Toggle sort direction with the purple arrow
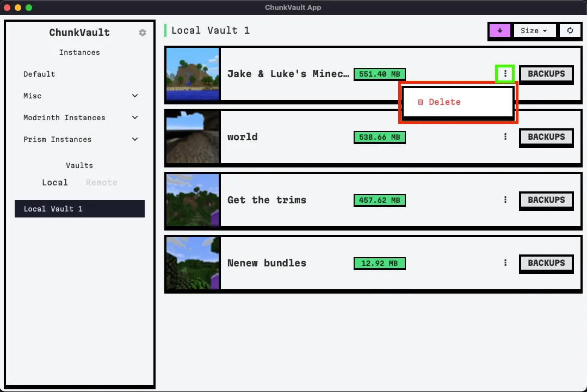This screenshot has height=392, width=587. (x=499, y=30)
